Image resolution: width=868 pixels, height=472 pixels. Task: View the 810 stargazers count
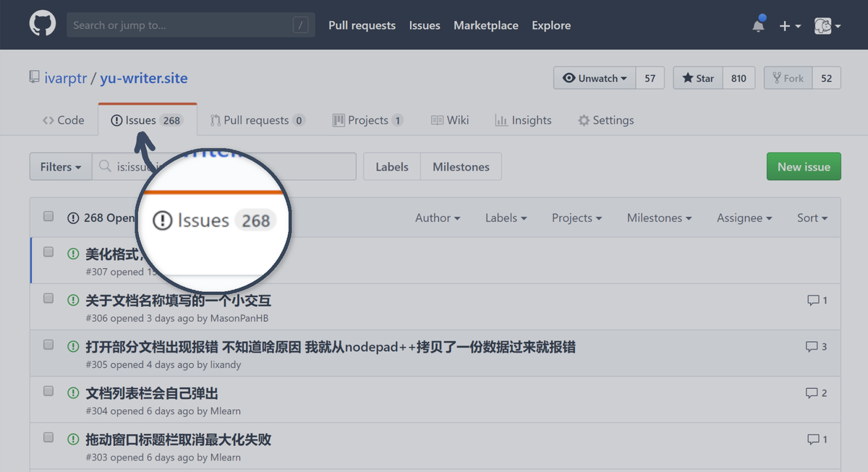(739, 78)
